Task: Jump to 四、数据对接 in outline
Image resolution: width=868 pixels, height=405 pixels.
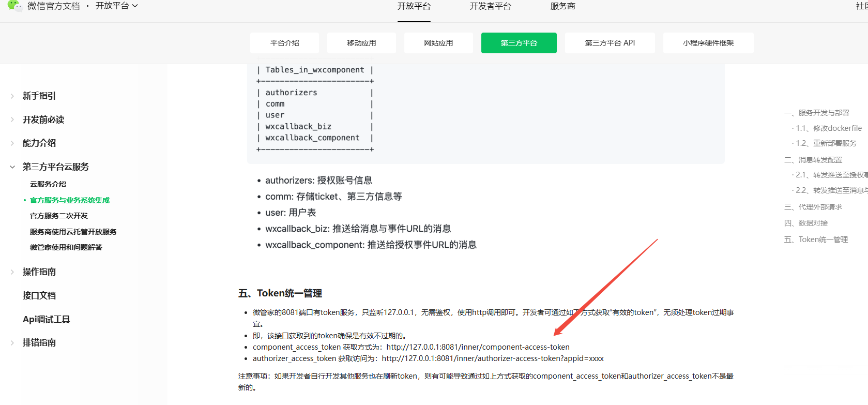Action: tap(806, 223)
